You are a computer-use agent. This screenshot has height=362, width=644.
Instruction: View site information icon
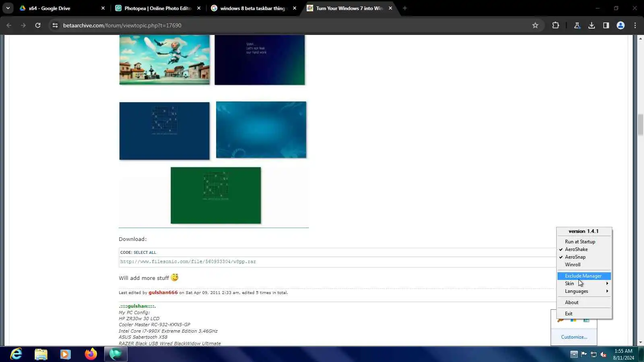pos(55,25)
